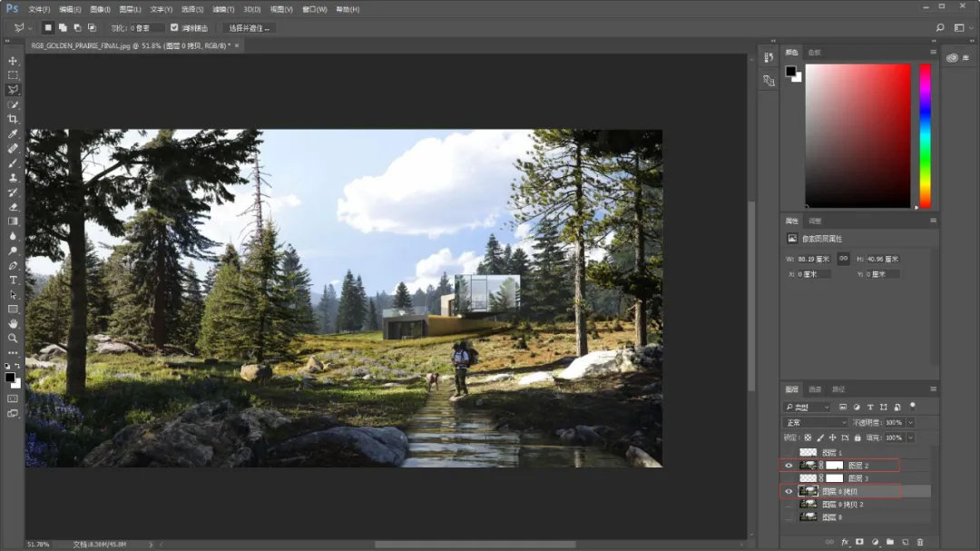
Task: Select the Move tool
Action: click(x=13, y=61)
